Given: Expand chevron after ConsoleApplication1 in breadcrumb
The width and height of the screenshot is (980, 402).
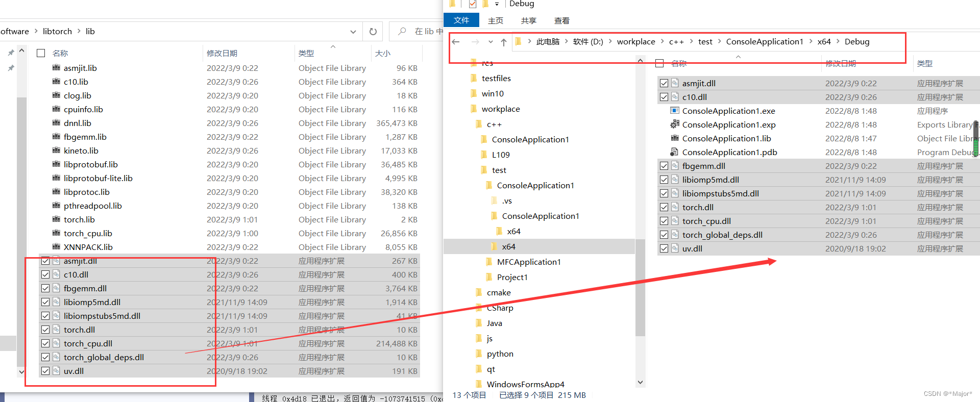Looking at the screenshot, I should pyautogui.click(x=811, y=41).
